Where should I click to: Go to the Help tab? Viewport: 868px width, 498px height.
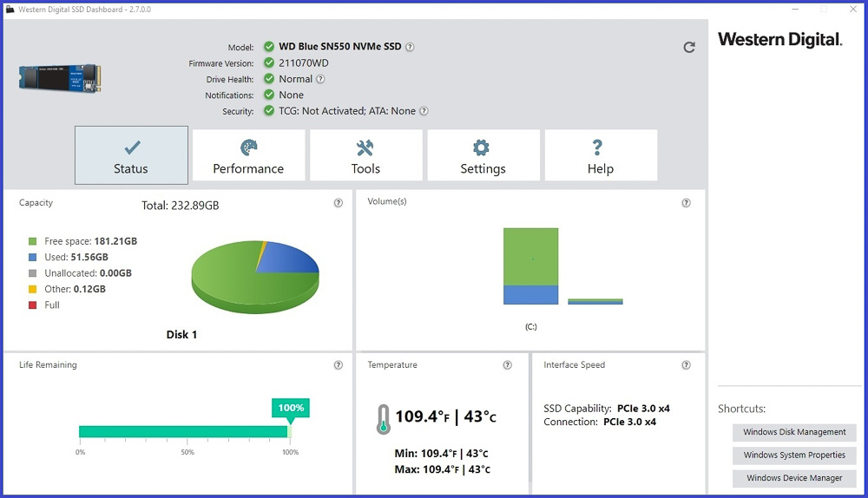[601, 155]
